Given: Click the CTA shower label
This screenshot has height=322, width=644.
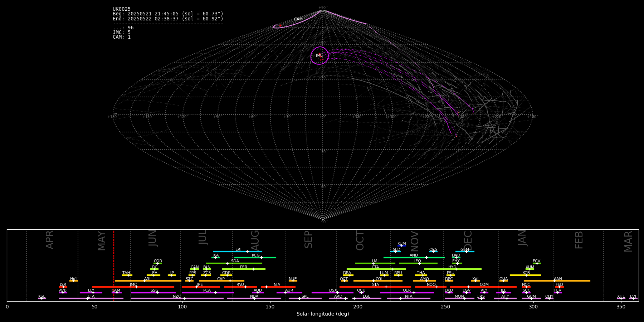Looking at the screenshot, I should coord(375,267).
